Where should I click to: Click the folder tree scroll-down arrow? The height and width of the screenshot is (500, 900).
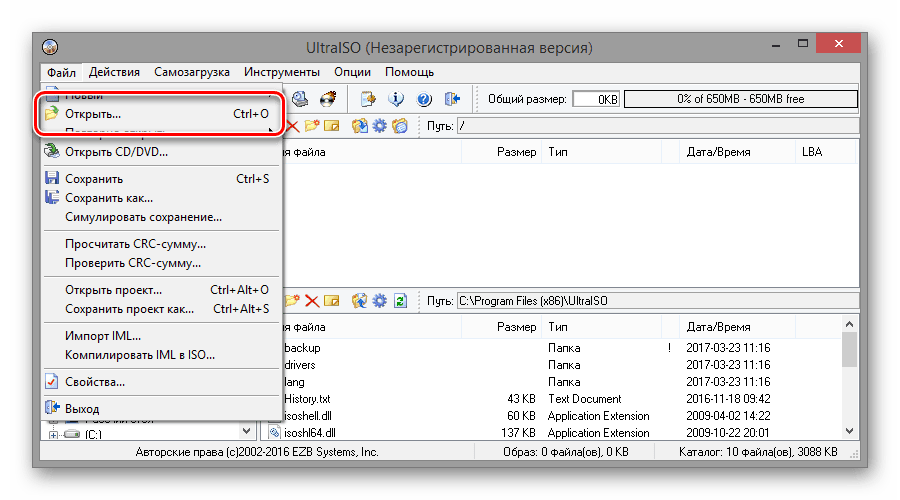point(247,431)
